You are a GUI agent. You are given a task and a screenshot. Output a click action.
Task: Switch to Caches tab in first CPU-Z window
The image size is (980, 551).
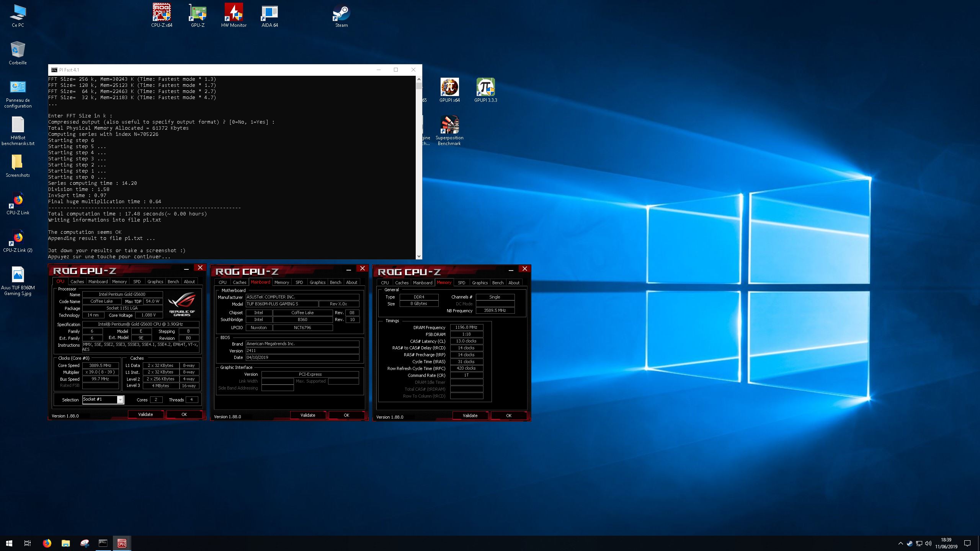77,281
